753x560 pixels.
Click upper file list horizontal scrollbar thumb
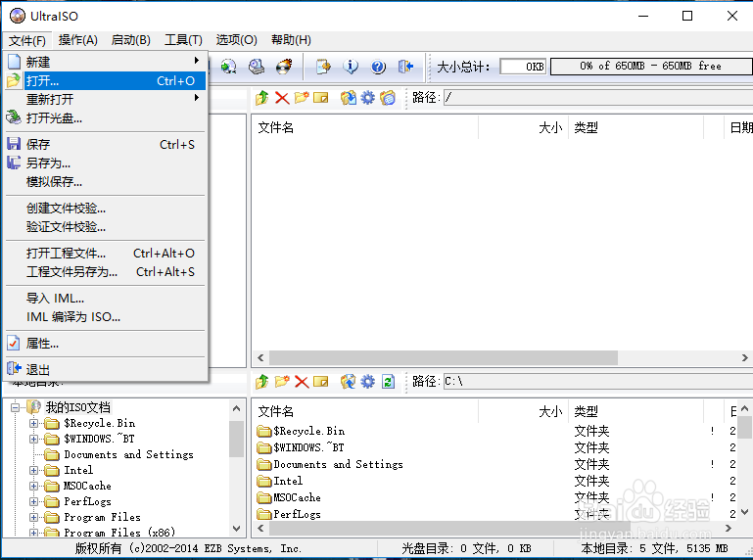click(444, 357)
